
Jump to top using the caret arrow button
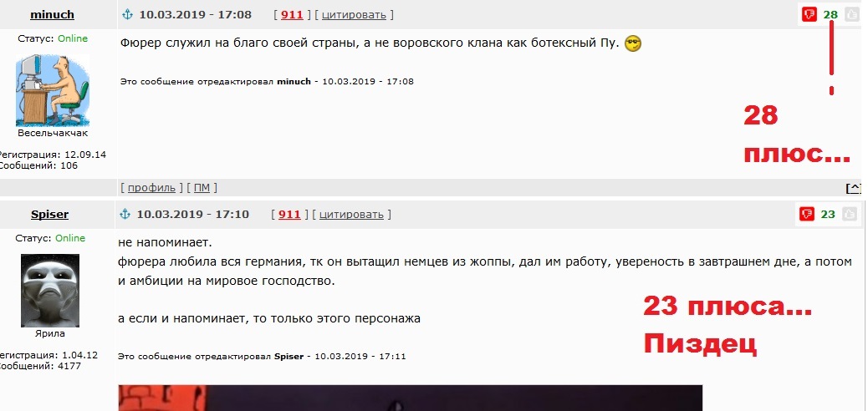854,188
